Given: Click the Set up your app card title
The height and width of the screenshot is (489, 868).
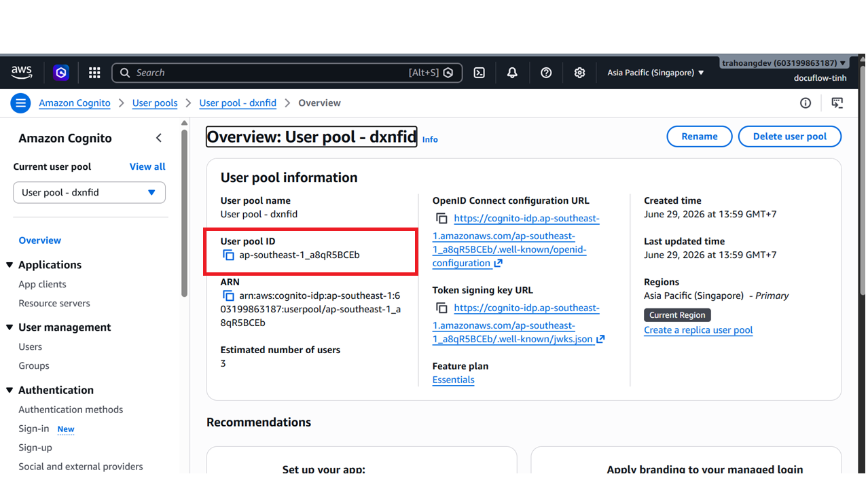Looking at the screenshot, I should click(x=324, y=469).
